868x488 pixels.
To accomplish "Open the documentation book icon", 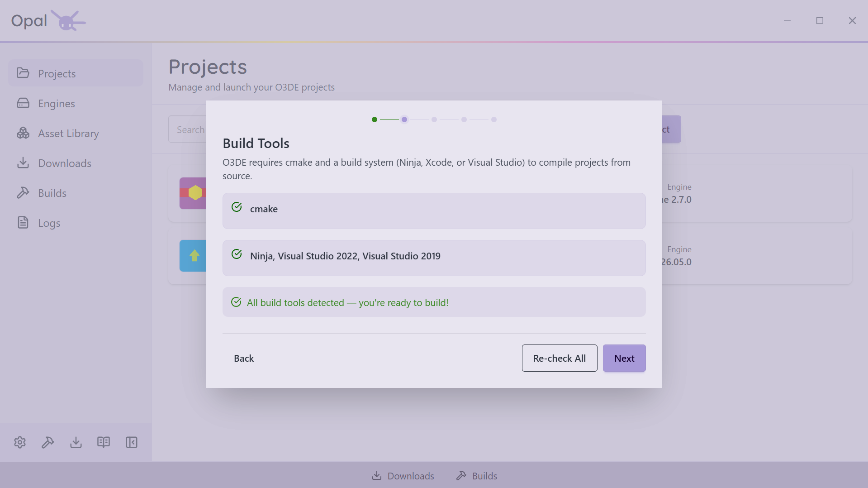I will pos(104,442).
